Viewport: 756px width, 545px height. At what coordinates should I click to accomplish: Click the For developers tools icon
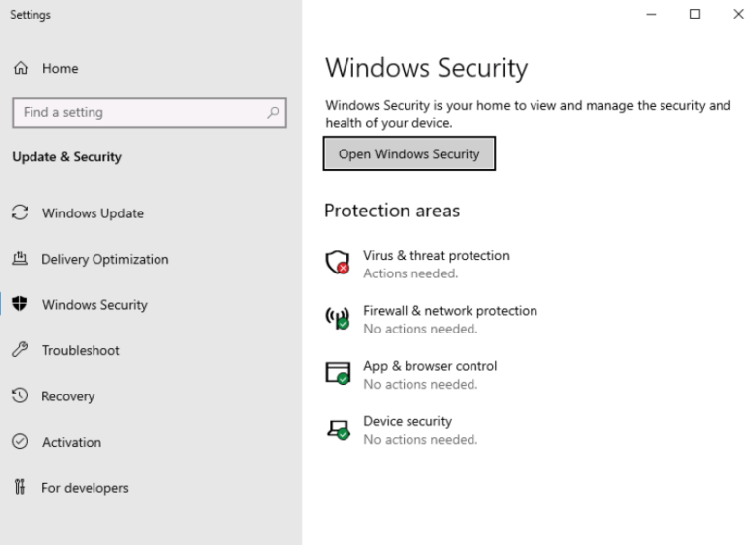[x=20, y=488]
